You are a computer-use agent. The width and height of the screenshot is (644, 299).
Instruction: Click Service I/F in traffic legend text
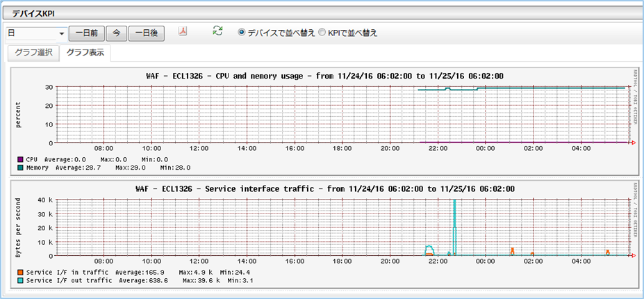click(67, 273)
